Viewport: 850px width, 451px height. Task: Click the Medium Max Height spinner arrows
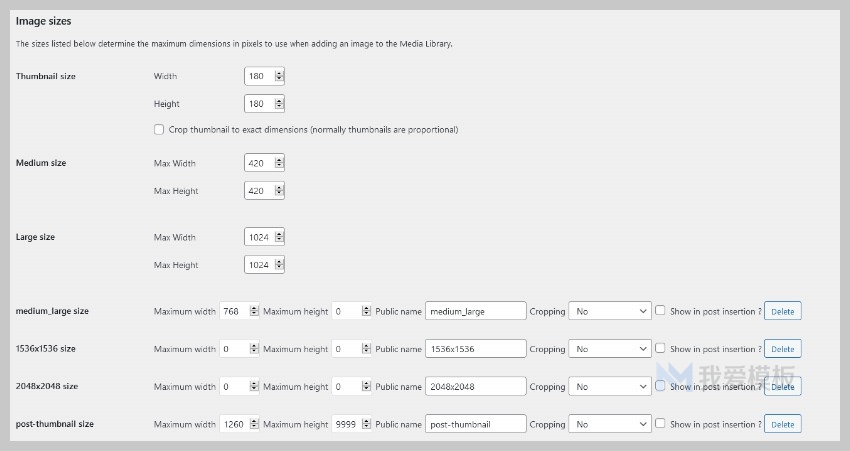(279, 190)
